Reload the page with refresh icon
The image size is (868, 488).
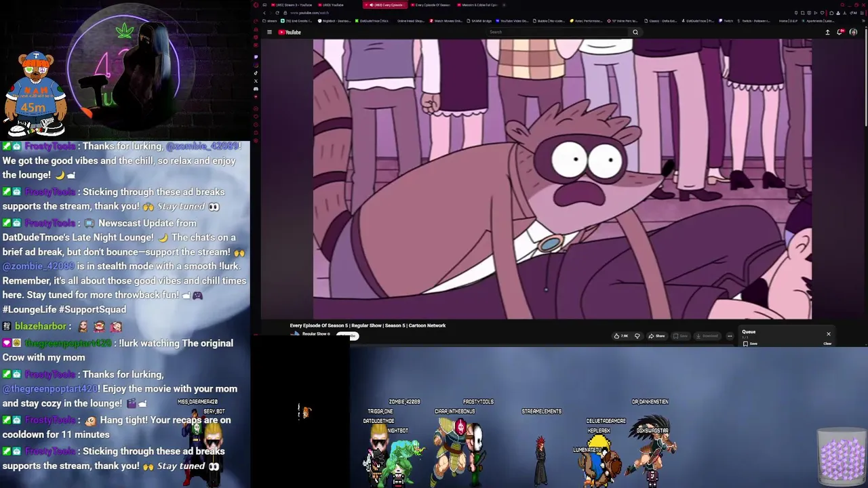pos(277,13)
